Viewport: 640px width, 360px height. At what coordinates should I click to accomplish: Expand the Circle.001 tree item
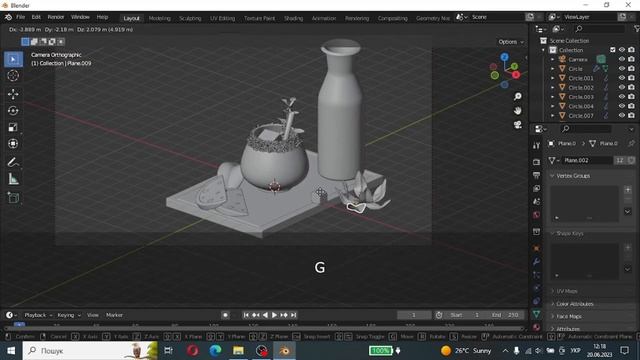[x=553, y=78]
